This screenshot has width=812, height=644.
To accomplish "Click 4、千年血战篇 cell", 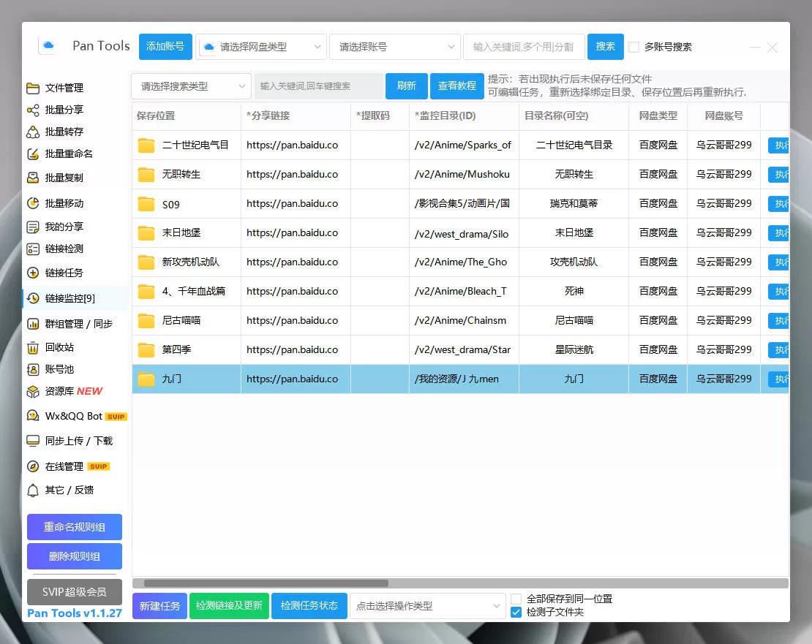I will coord(187,292).
